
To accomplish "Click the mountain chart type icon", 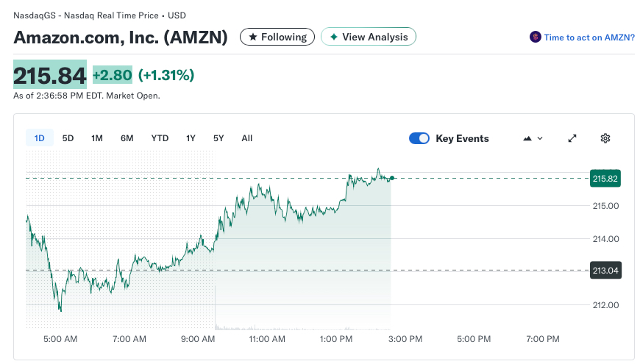I will pos(527,138).
